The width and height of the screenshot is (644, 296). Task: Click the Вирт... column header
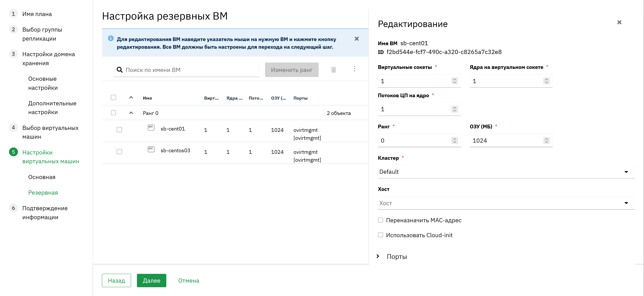coord(211,98)
